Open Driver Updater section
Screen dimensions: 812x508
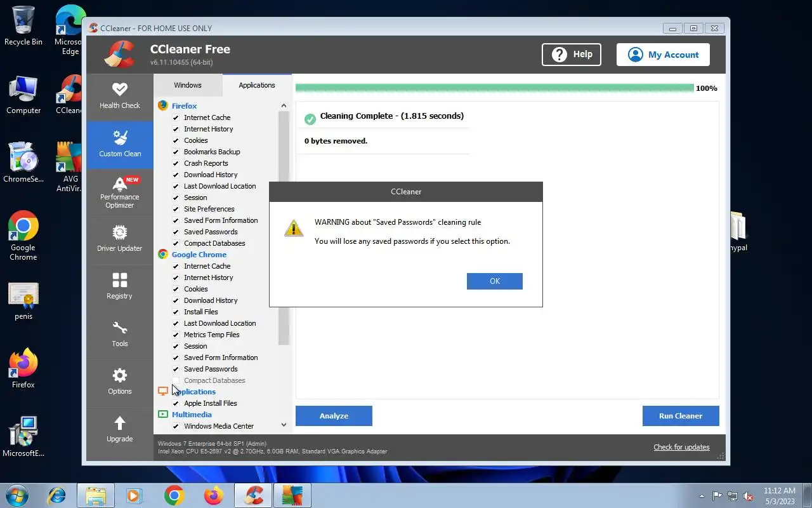[x=120, y=240]
